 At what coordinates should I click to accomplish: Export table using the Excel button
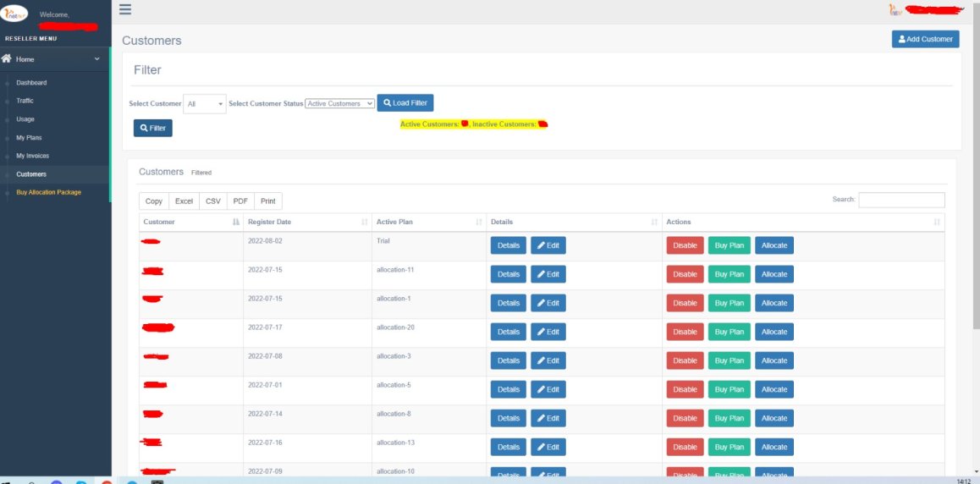[x=184, y=201]
